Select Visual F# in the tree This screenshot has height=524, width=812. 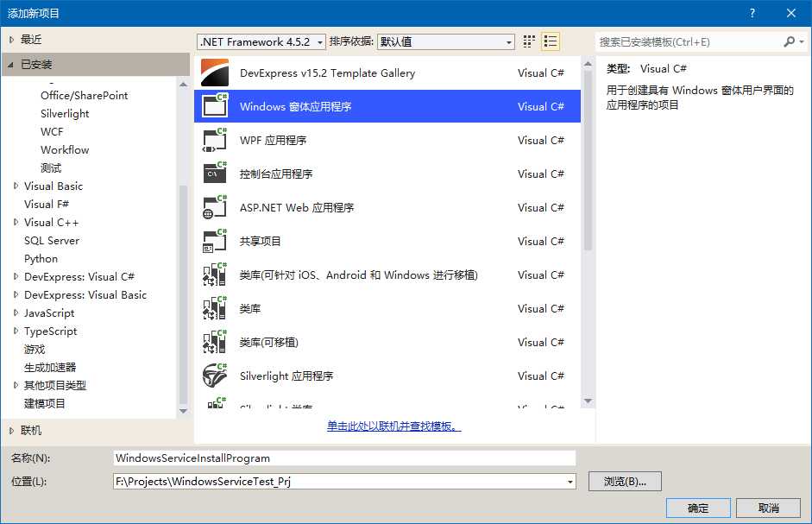[x=46, y=205]
